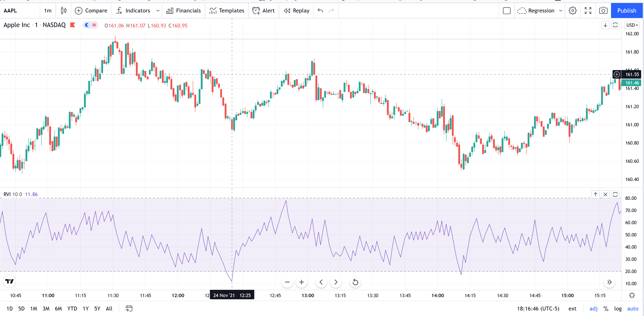Toggle auto scale
The height and width of the screenshot is (316, 644).
coord(633,309)
